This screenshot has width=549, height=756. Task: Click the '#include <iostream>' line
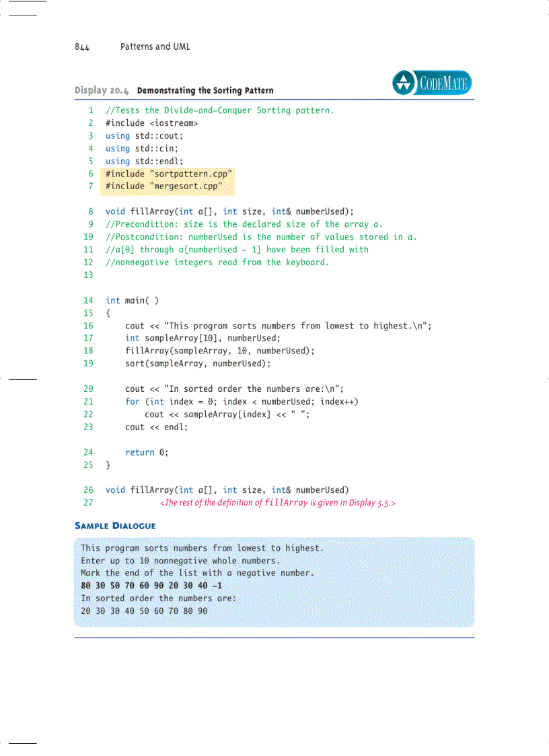tap(151, 123)
